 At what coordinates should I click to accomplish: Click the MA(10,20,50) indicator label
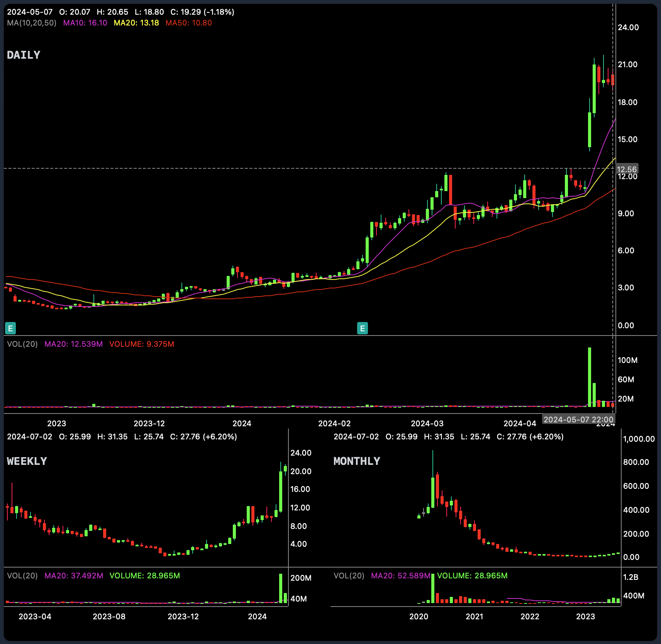click(x=32, y=23)
